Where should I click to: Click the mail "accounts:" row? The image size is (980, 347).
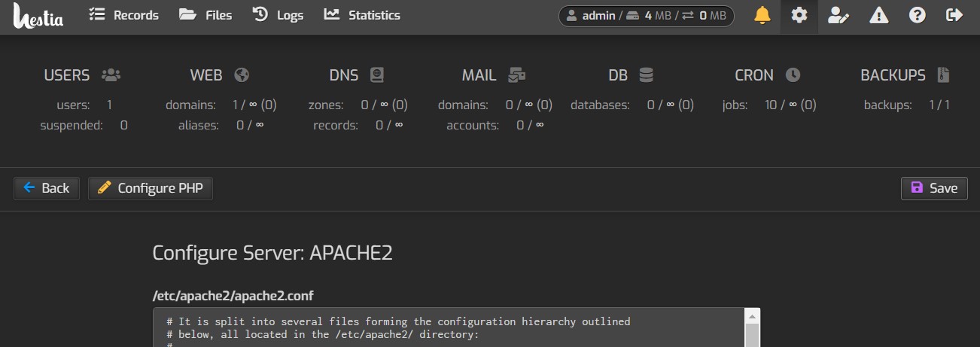point(495,125)
